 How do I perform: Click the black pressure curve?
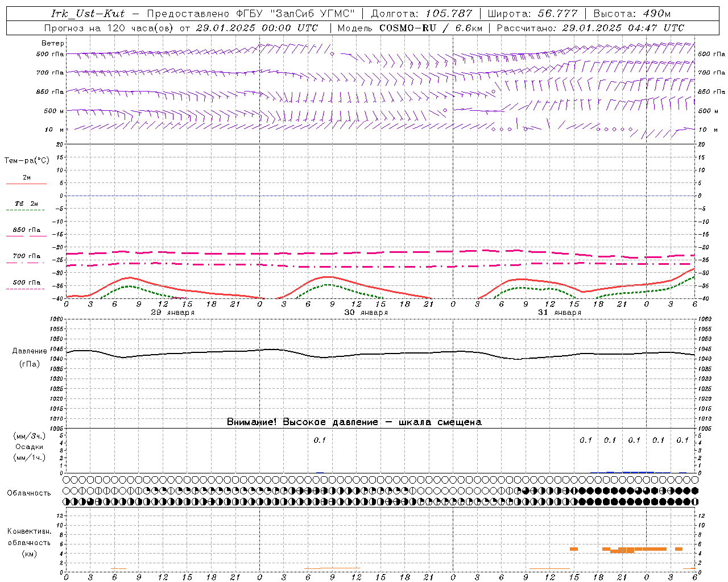[x=381, y=354]
